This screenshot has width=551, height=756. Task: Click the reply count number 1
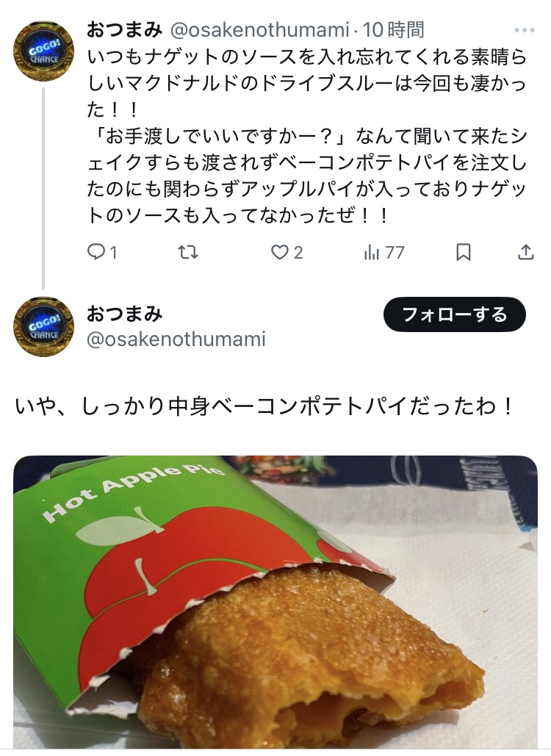pyautogui.click(x=114, y=253)
